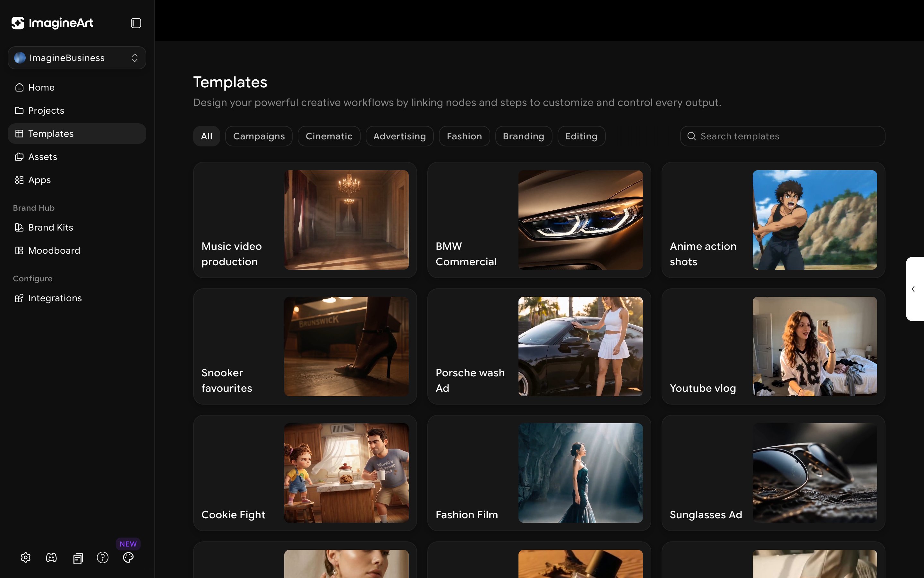Click the Moodboard layout icon
924x578 pixels.
coord(19,250)
